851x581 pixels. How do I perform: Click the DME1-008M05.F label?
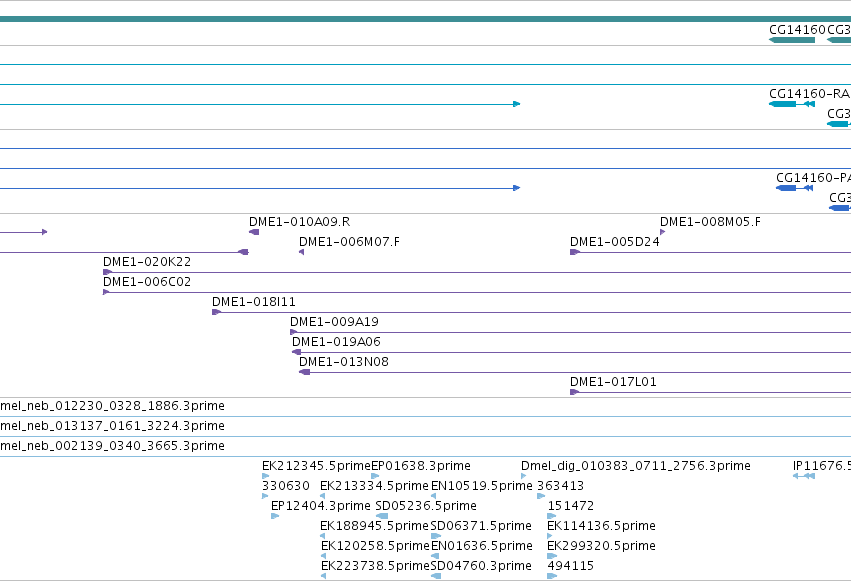pyautogui.click(x=710, y=222)
